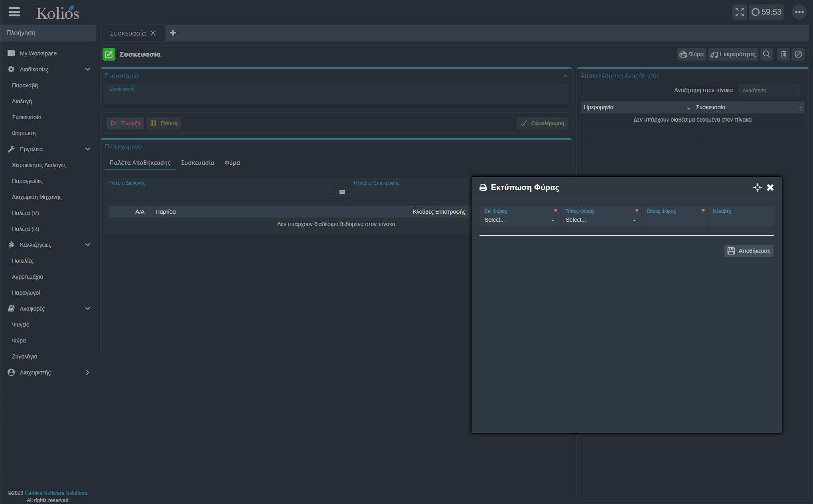This screenshot has height=504, width=813.
Task: Click Κλούβες field in dialog
Action: coord(741,217)
